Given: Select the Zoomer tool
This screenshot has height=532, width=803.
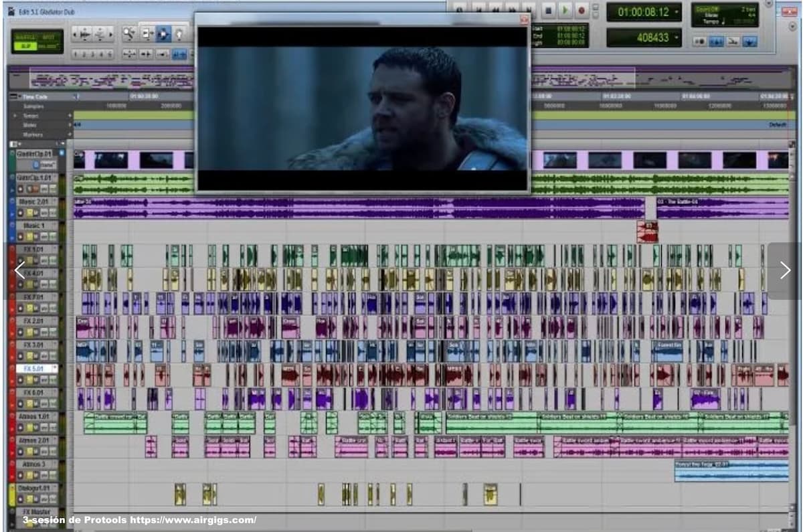Looking at the screenshot, I should pyautogui.click(x=128, y=33).
